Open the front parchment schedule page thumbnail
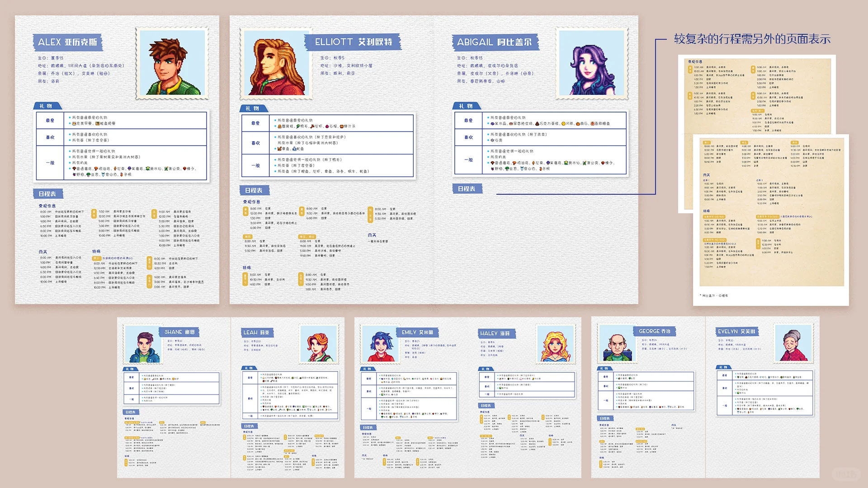The image size is (868, 488). 771,220
